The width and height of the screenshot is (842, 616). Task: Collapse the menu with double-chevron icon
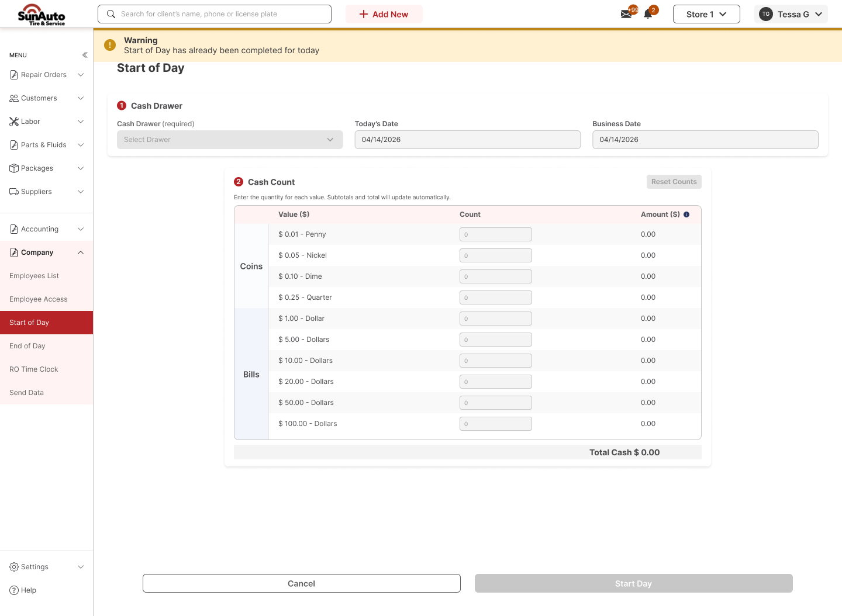click(x=85, y=55)
